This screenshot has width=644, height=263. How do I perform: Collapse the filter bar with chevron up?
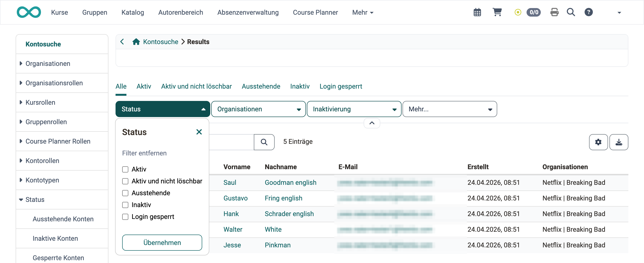(x=372, y=123)
